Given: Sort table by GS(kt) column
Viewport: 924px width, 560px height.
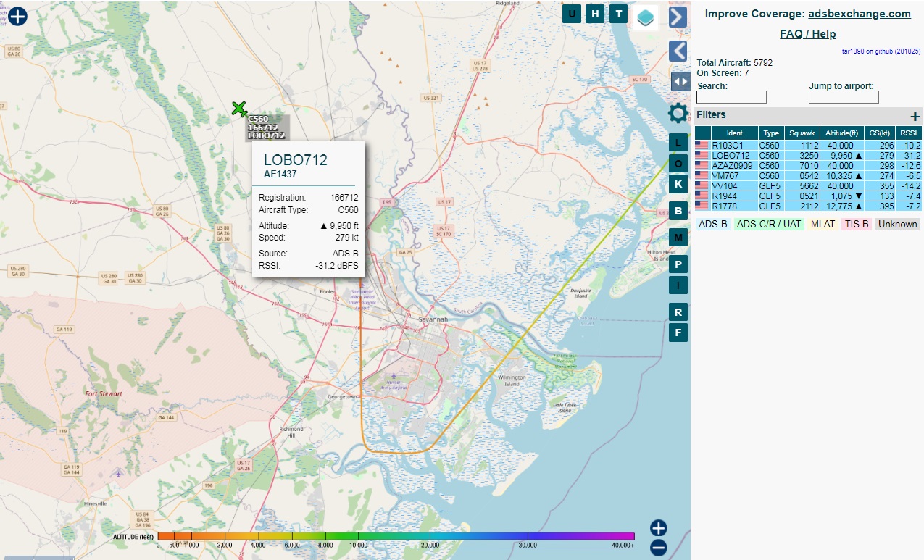Looking at the screenshot, I should point(880,133).
